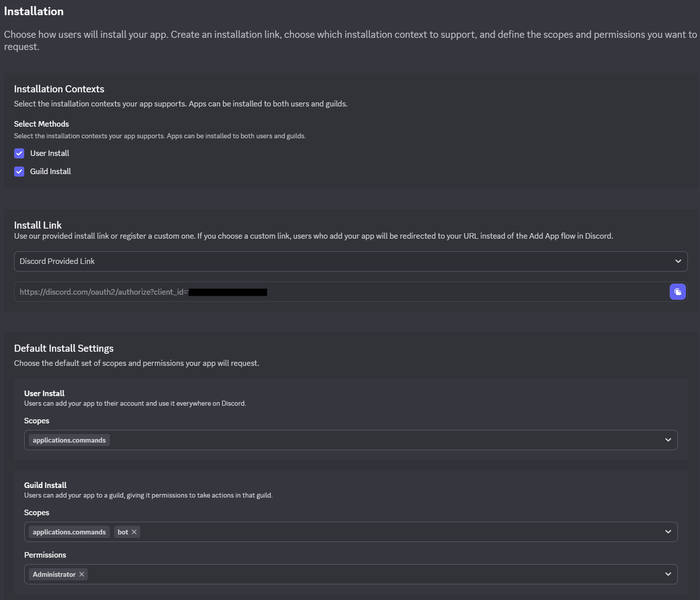Expand the User Install scopes dropdown
Screen dimensions: 700x600
tap(668, 440)
